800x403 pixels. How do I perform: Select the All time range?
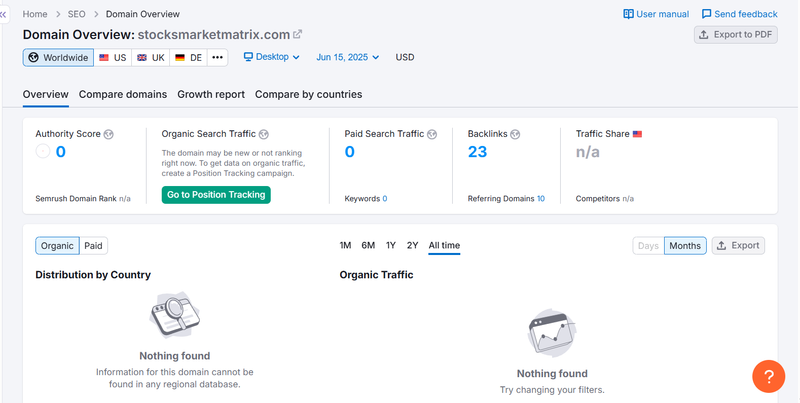point(444,245)
